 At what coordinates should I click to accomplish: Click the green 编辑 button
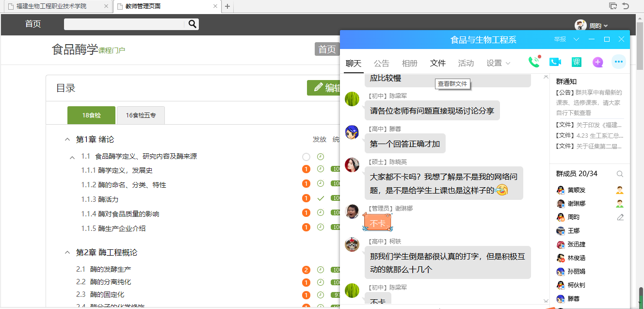(324, 88)
